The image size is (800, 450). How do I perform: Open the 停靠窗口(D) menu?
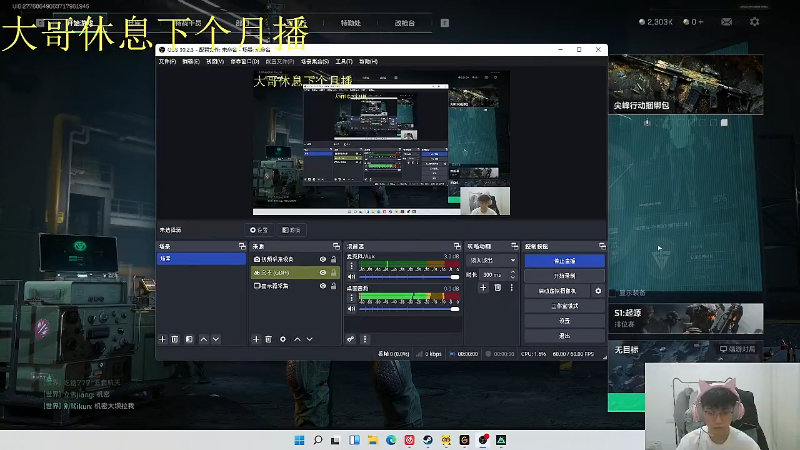click(245, 61)
